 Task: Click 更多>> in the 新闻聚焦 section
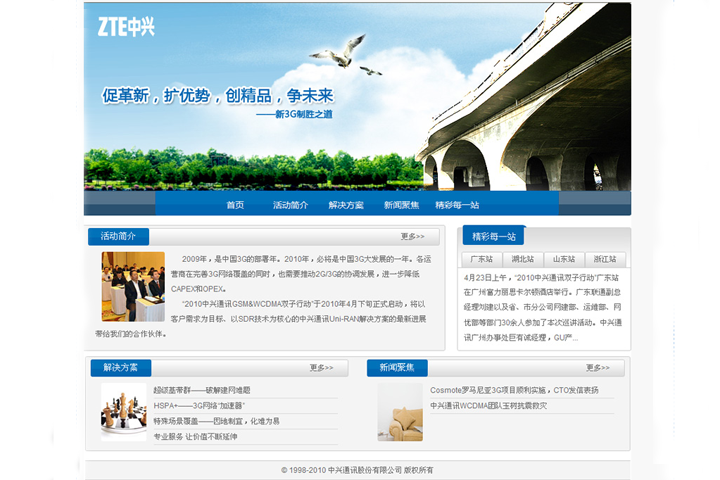click(597, 368)
